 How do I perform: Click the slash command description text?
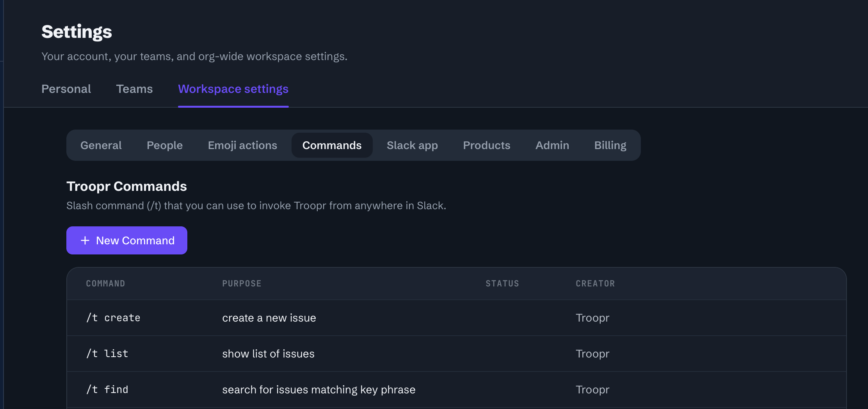click(x=256, y=205)
